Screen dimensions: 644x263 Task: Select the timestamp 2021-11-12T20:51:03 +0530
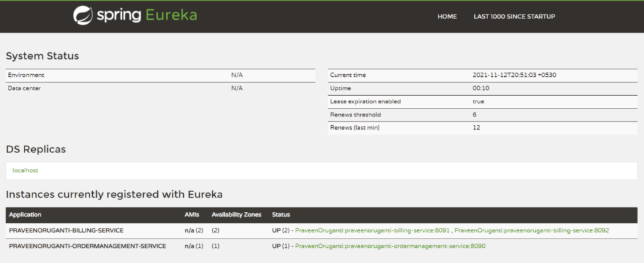coord(514,75)
